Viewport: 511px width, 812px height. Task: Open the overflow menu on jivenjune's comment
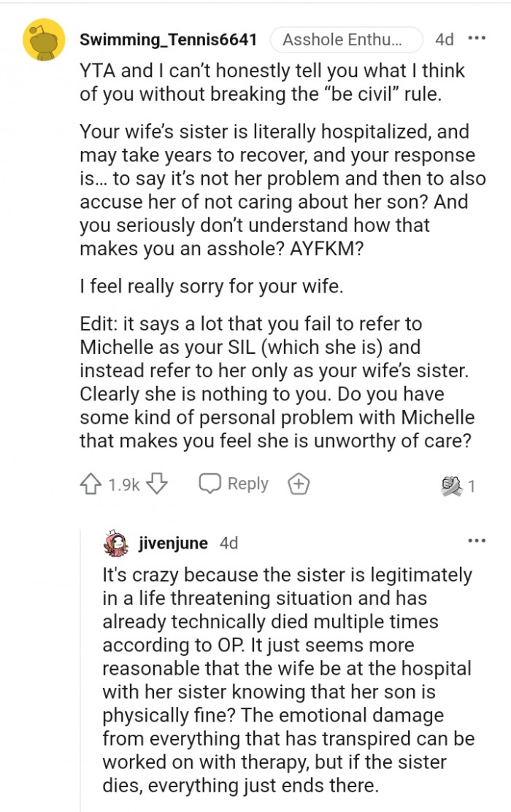[478, 540]
